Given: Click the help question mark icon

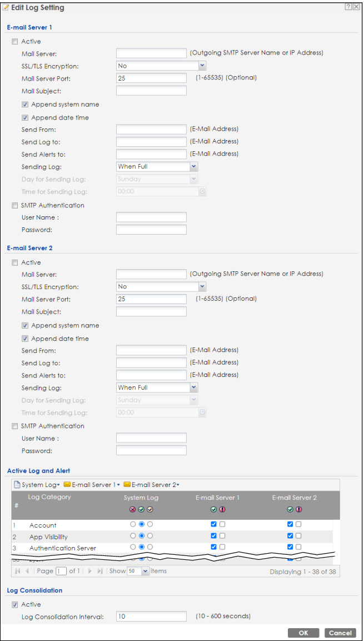Looking at the screenshot, I should [348, 7].
